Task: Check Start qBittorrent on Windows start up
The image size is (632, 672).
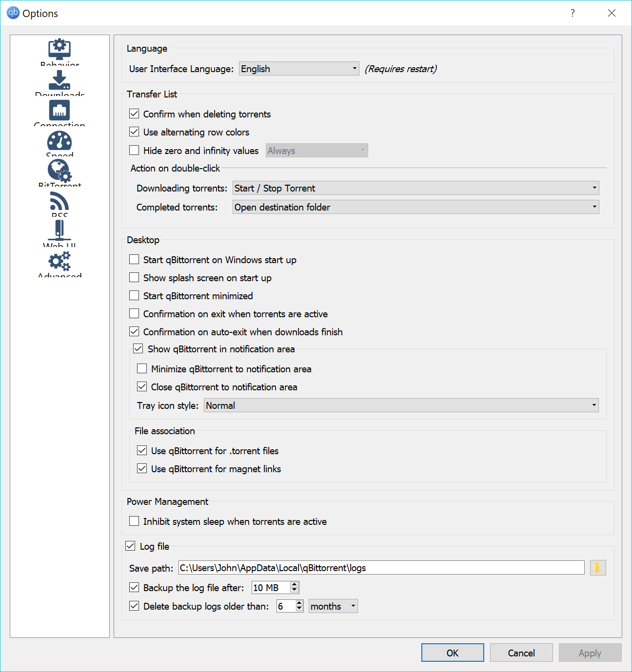Action: (134, 259)
